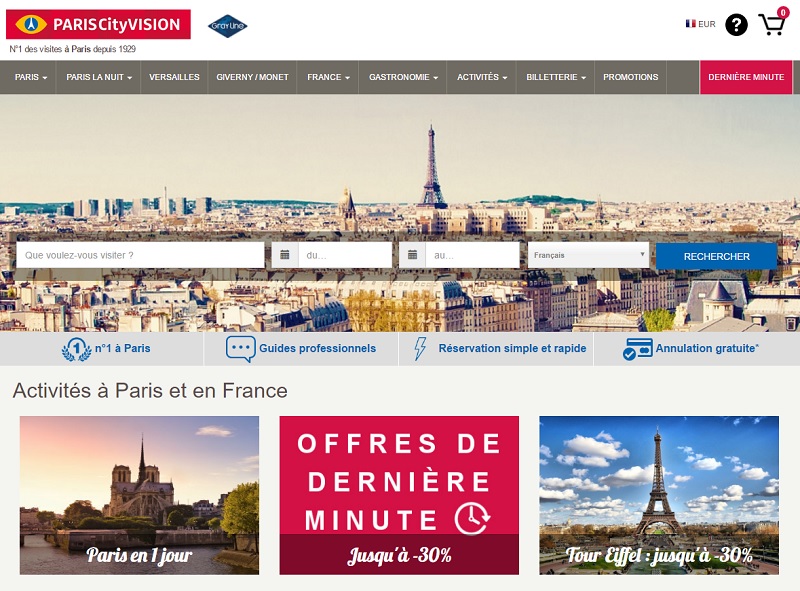Expand the Français language dropdown
Viewport: 800px width, 591px height.
[588, 255]
